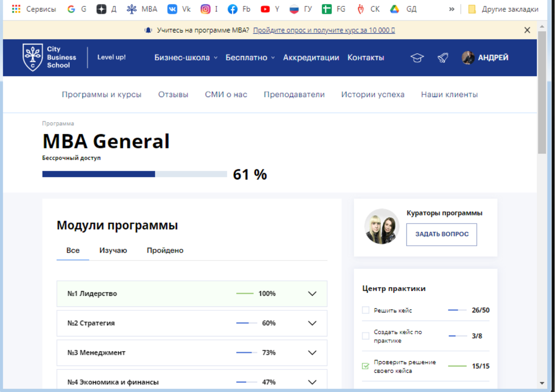Go to Истории успеха section

coord(373,94)
